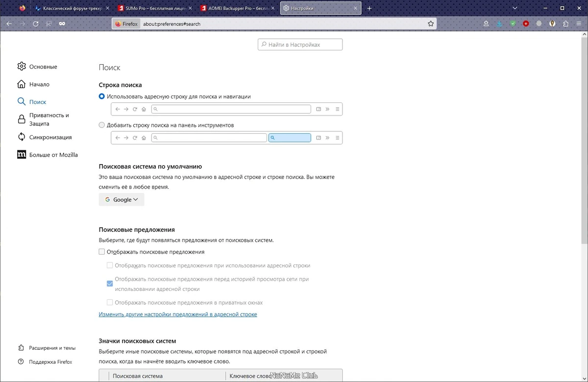
Task: Go to Начало section house icon
Action: tap(22, 84)
